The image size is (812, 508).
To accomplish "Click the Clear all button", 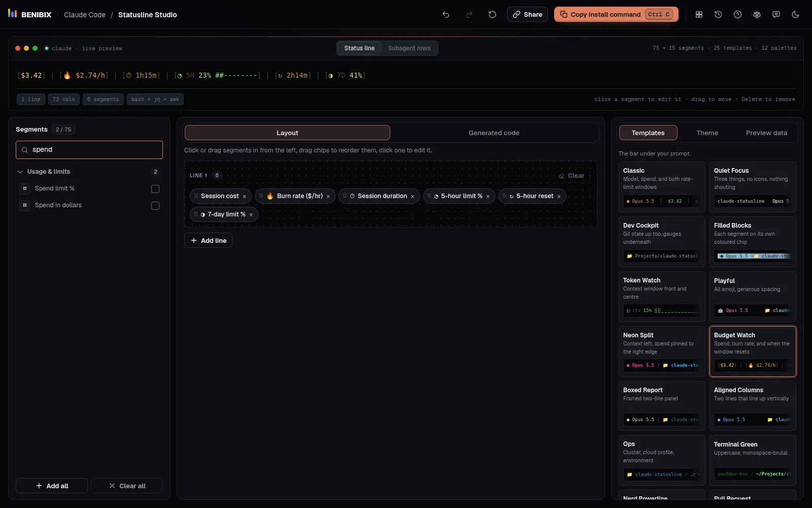I will coord(127,486).
